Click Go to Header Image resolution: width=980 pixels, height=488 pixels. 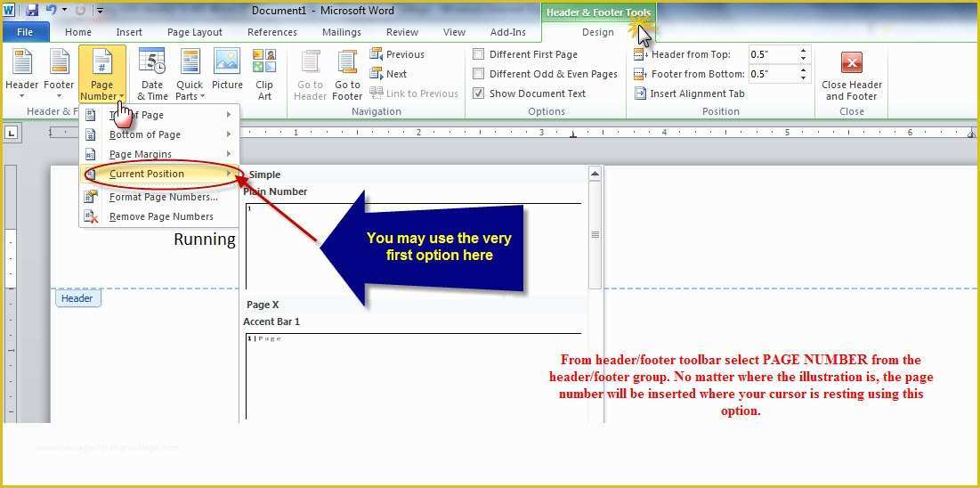click(310, 74)
